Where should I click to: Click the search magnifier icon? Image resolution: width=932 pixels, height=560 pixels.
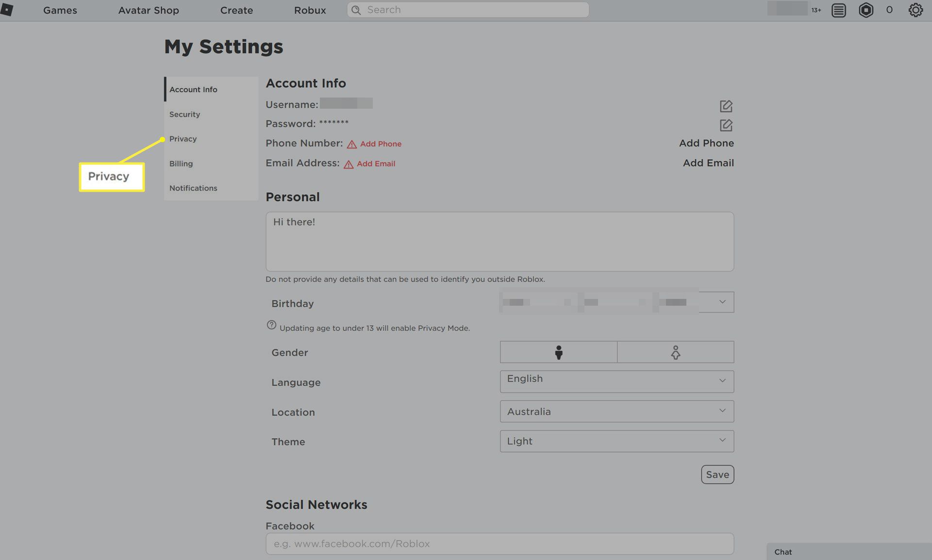pos(356,10)
